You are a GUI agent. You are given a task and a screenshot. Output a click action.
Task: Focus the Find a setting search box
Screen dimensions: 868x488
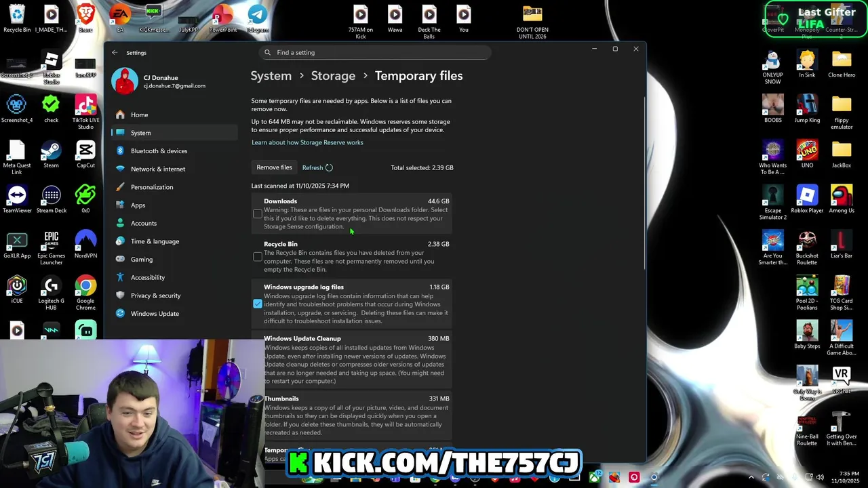(374, 52)
